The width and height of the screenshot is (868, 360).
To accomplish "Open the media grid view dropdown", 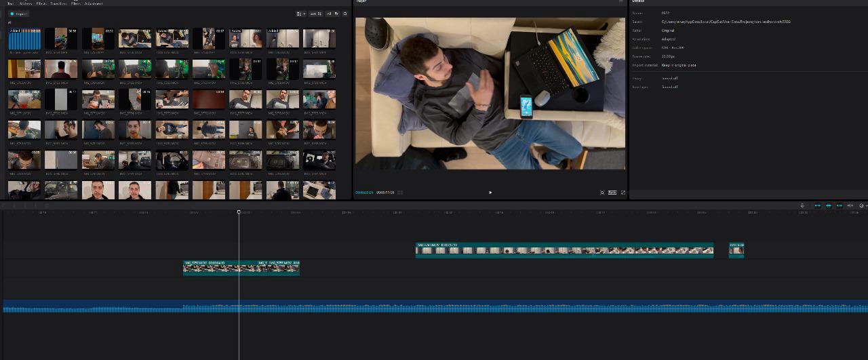I will (302, 14).
